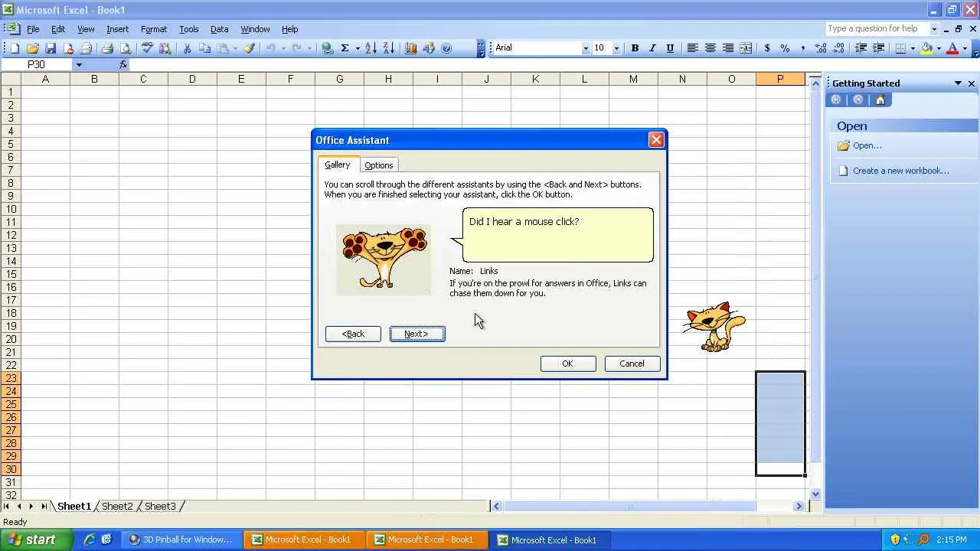980x551 pixels.
Task: Increase decimal places
Action: tap(821, 48)
